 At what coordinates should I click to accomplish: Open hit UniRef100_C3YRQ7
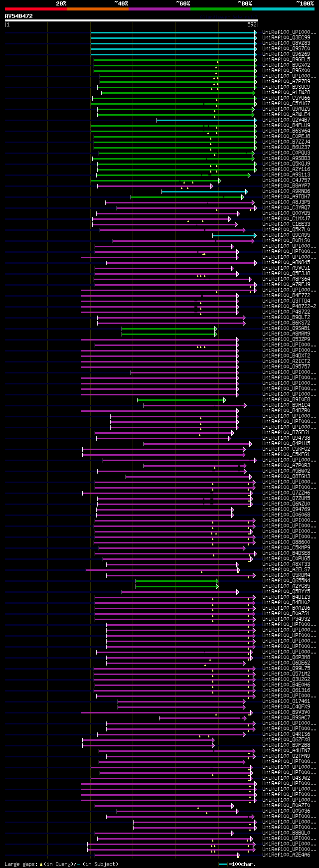pos(286,207)
